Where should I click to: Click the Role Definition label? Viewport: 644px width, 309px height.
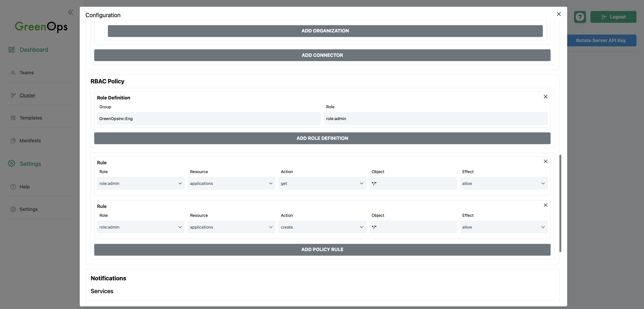[x=113, y=98]
